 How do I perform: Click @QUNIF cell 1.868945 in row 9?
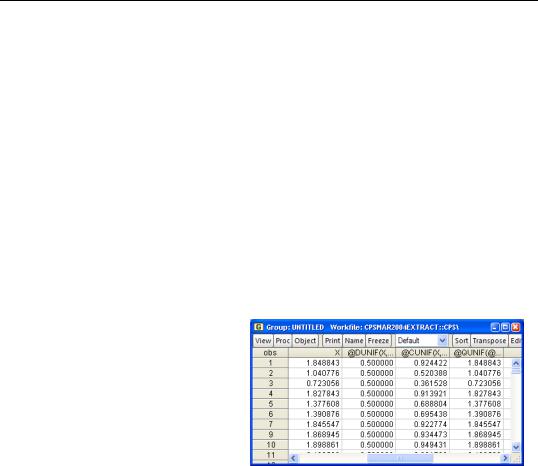coord(477,434)
